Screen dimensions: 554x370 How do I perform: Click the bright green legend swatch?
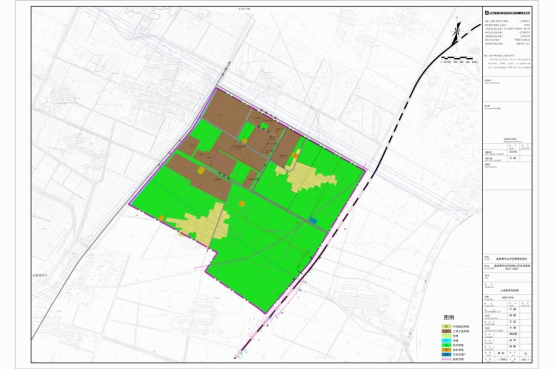pyautogui.click(x=447, y=345)
